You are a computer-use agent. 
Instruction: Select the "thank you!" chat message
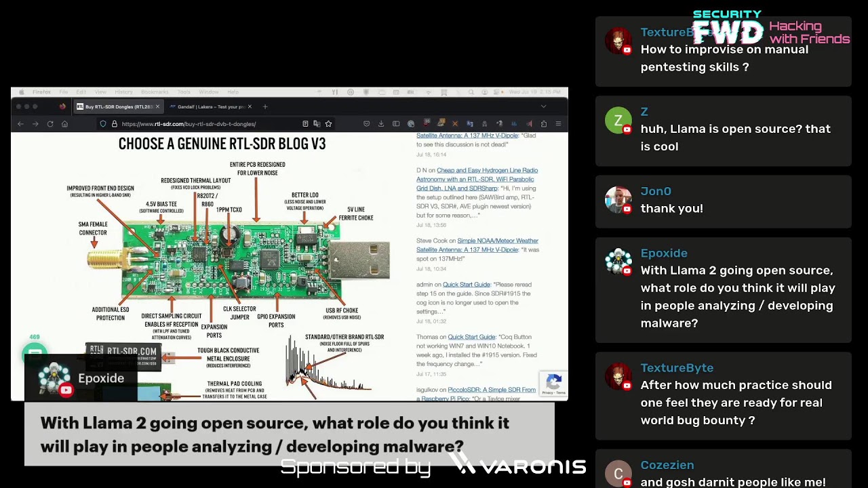[x=672, y=209]
